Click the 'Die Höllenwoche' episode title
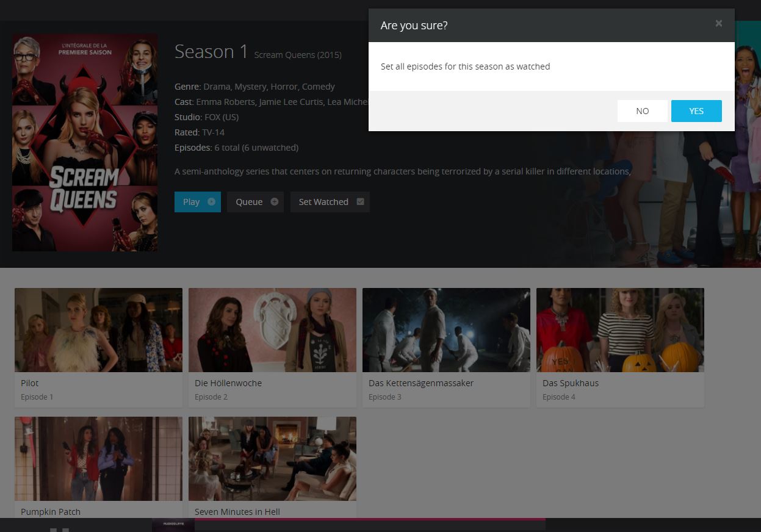Screen dimensions: 761x532 tap(228, 383)
